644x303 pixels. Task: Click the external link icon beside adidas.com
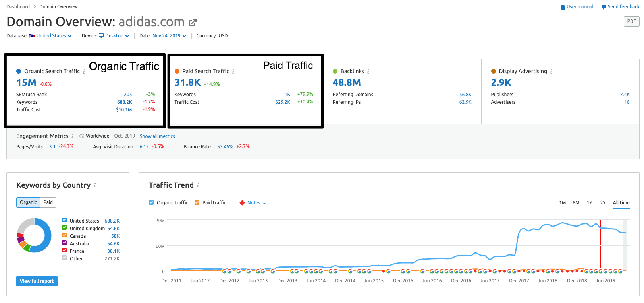tap(193, 23)
